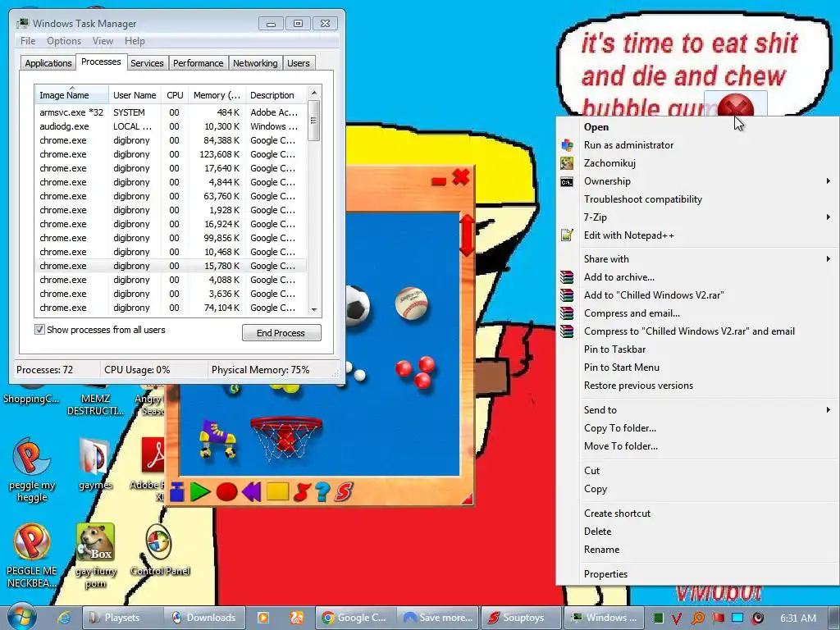Open the Options menu in Task Manager
This screenshot has height=630, width=840.
click(64, 41)
